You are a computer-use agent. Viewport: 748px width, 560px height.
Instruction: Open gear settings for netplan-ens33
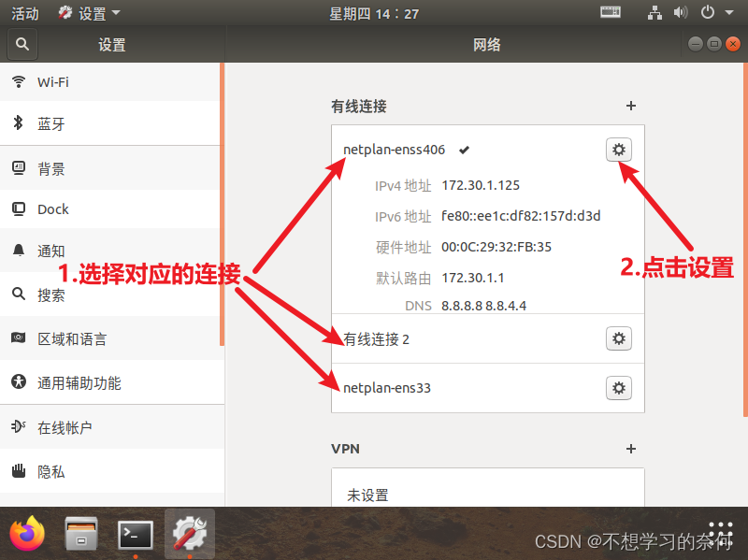[619, 388]
